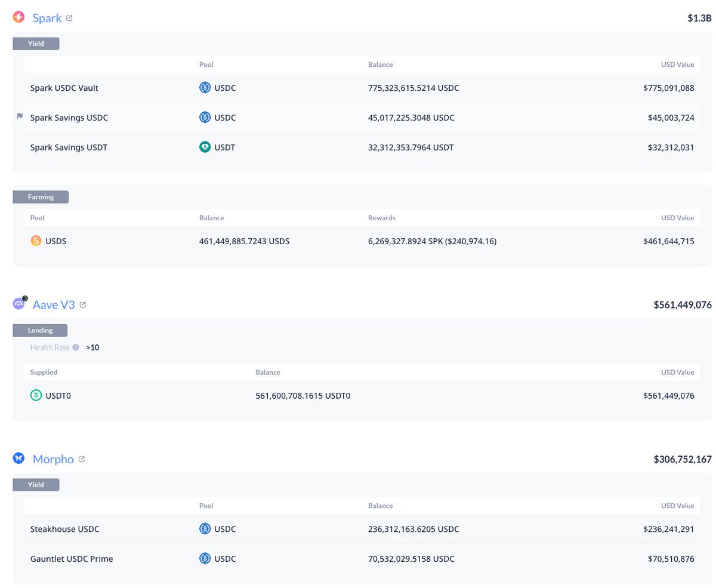The image size is (716, 588).
Task: Click the green USDT0 token icon
Action: point(36,395)
